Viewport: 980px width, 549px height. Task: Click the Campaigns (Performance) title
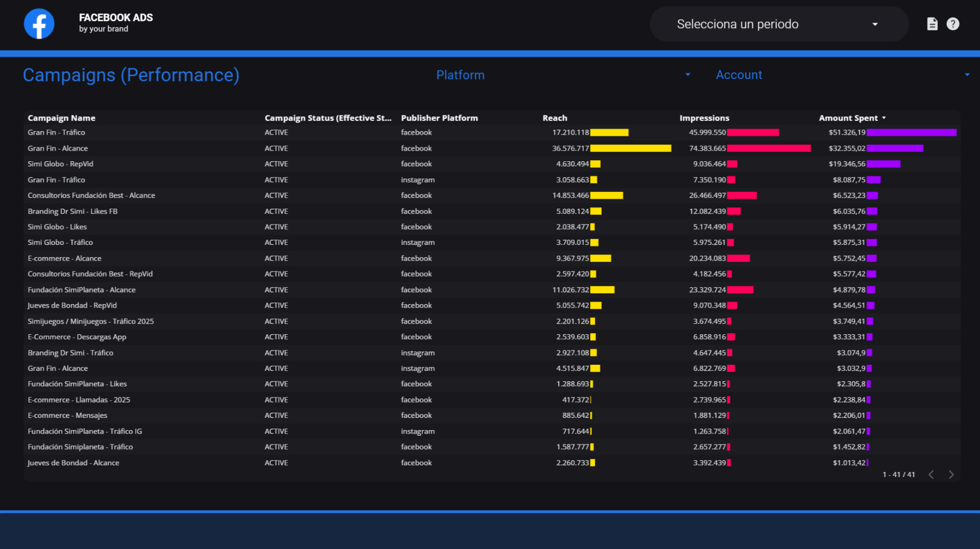(131, 75)
